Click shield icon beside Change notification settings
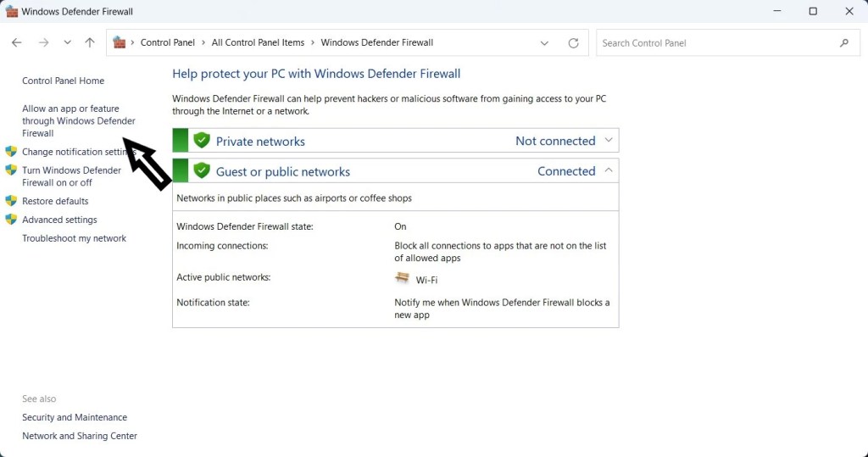This screenshot has height=457, width=868. (x=11, y=151)
